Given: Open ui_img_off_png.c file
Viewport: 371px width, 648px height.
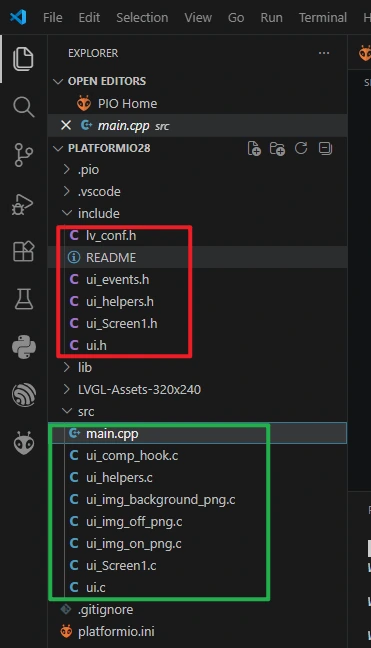Looking at the screenshot, I should coord(197,522).
